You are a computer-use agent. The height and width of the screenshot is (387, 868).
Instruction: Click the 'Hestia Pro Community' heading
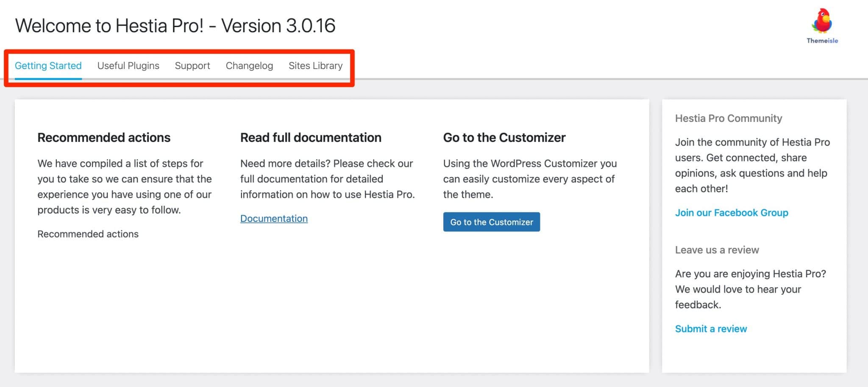[729, 118]
